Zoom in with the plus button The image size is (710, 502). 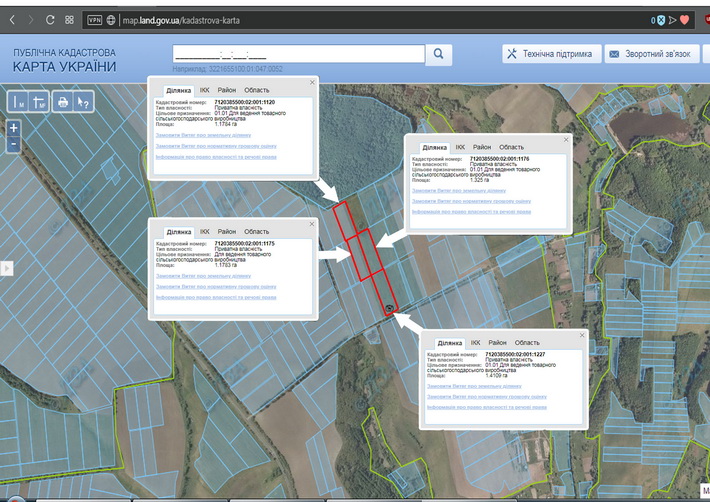[14, 128]
